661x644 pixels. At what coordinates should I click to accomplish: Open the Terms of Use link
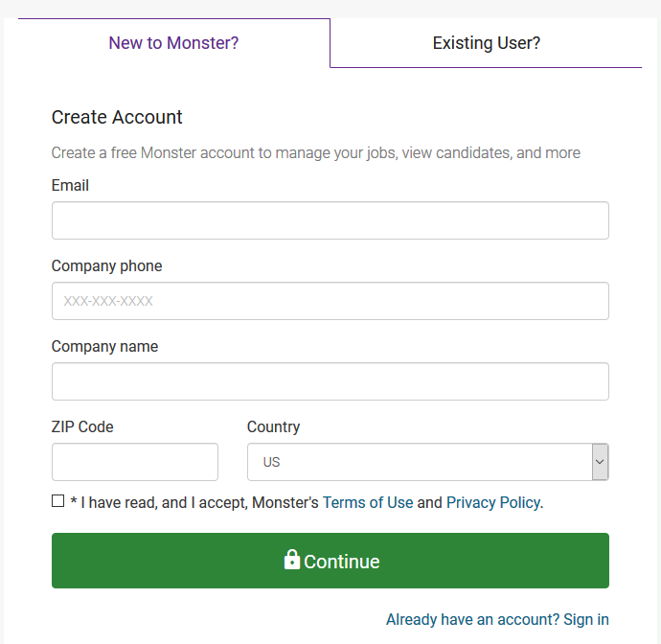(368, 503)
